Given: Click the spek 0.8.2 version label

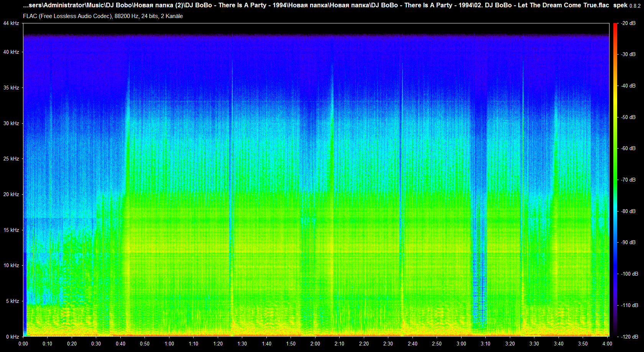Looking at the screenshot, I should point(626,5).
